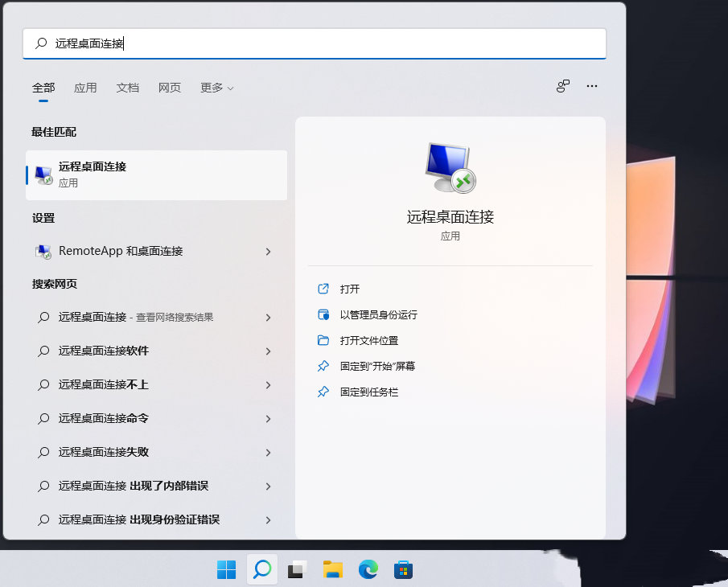Click the taskbar Search magnifier icon
The image size is (728, 587).
pyautogui.click(x=262, y=570)
